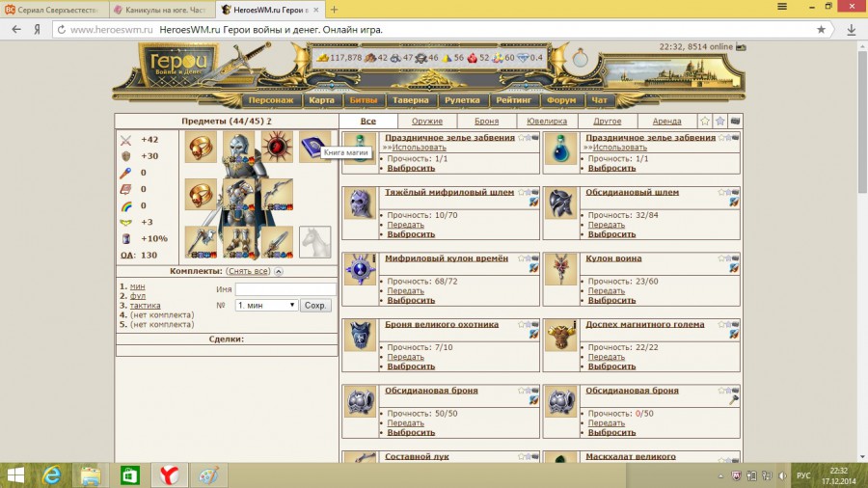Click the equipped bow slot on the hero
The height and width of the screenshot is (488, 868).
click(x=277, y=194)
